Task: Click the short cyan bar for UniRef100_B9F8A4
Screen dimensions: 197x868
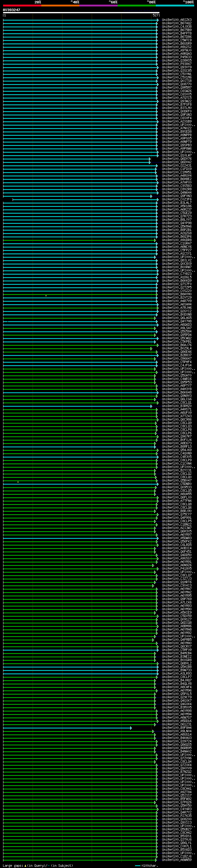Action: (67, 728)
